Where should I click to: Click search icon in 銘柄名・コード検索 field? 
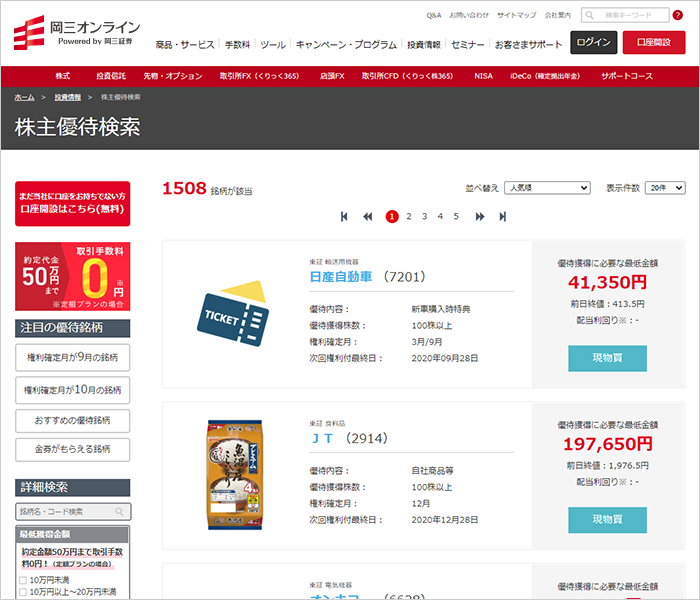119,512
